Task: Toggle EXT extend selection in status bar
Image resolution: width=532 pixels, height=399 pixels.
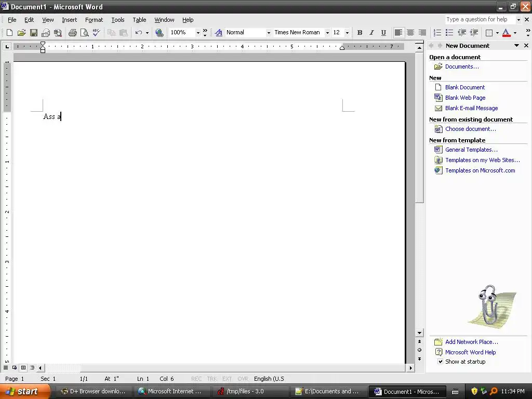Action: [x=227, y=379]
